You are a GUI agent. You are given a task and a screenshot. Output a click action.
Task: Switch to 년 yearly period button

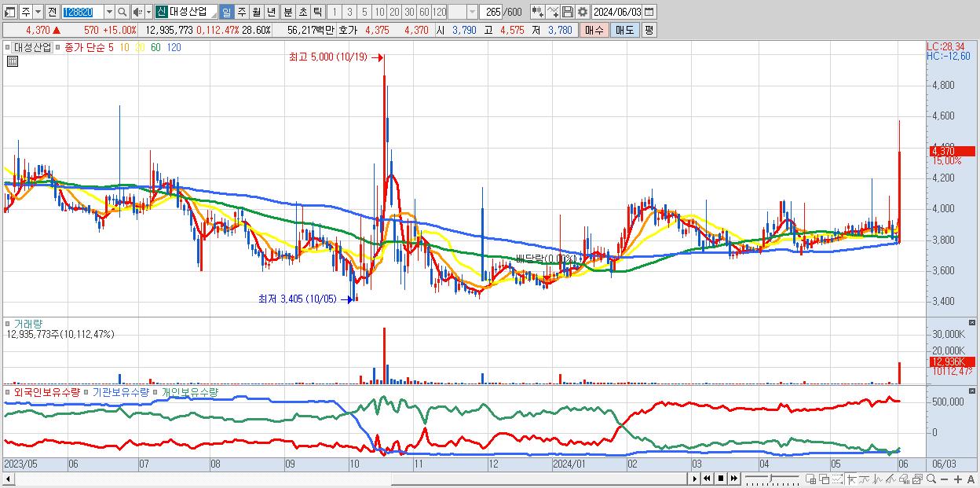pos(271,12)
